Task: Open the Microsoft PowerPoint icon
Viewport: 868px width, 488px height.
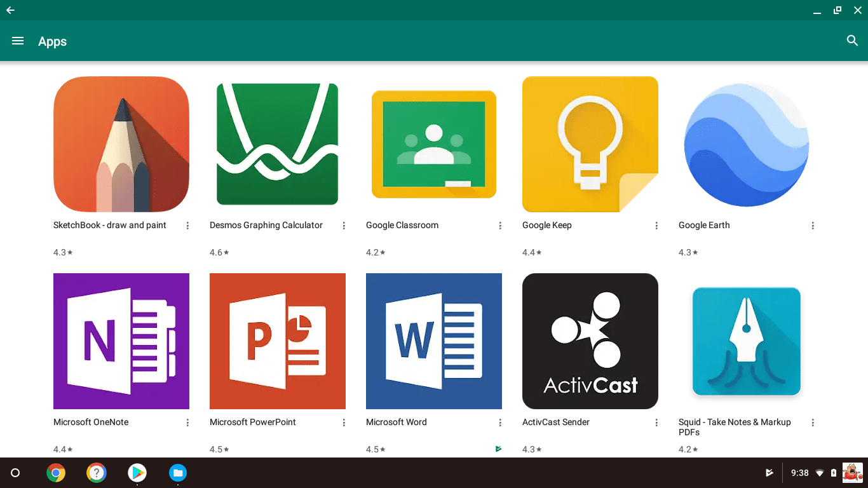Action: coord(278,341)
